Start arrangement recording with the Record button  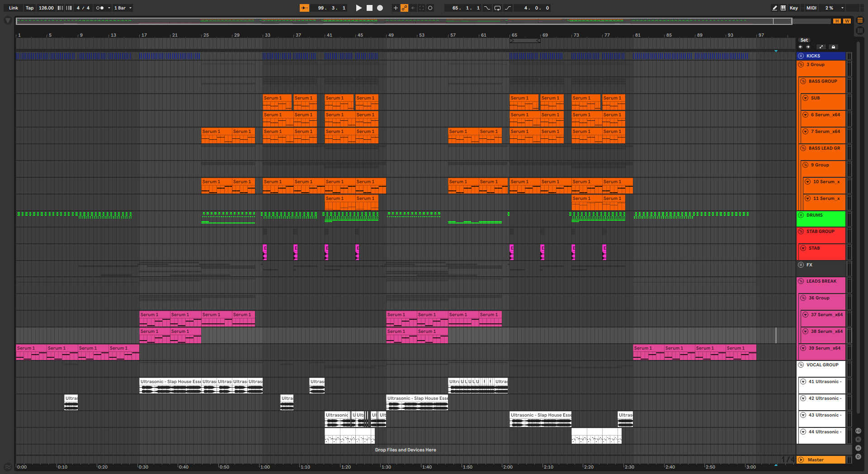pyautogui.click(x=380, y=8)
